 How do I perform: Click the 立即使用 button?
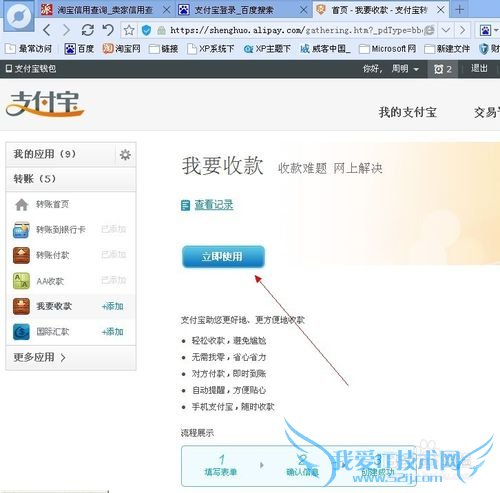[223, 257]
